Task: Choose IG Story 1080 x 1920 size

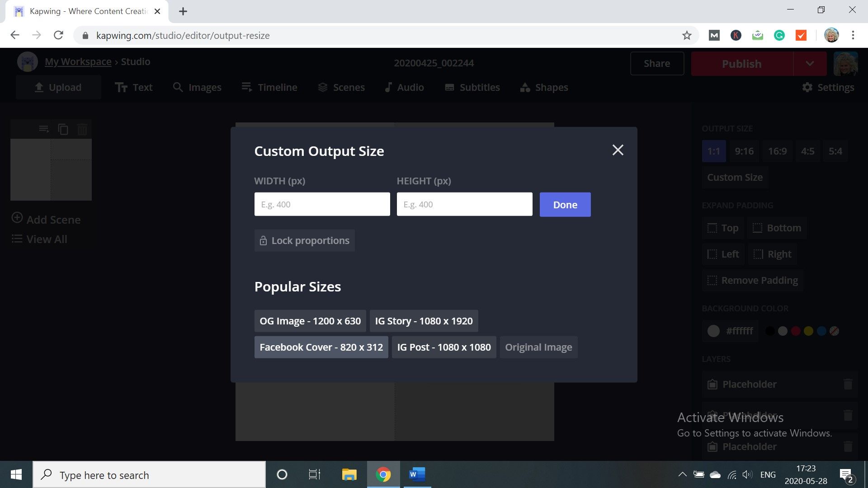Action: click(x=424, y=321)
